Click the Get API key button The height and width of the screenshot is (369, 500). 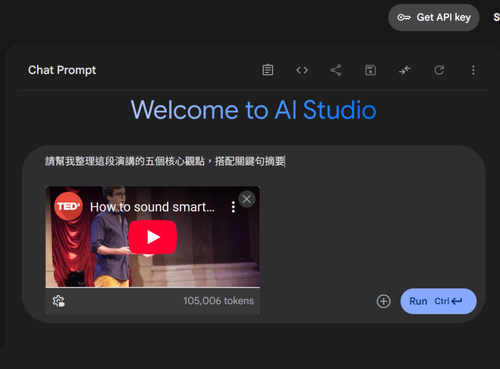coord(433,17)
